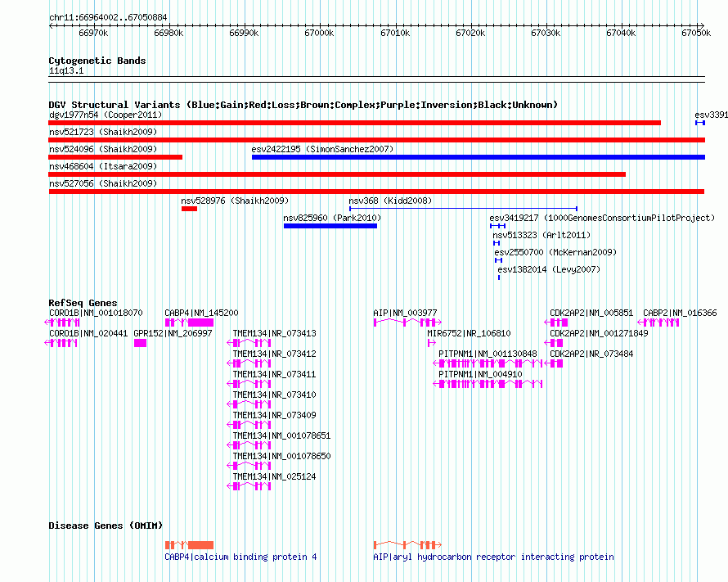
Task: Select the esv3419217 1000Genomes variant glyph
Action: [x=497, y=226]
